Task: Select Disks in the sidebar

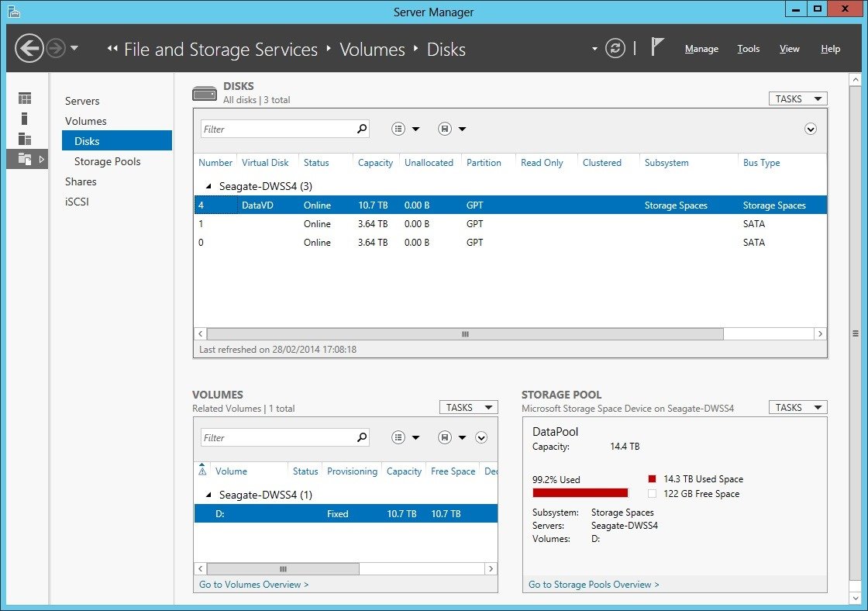Action: click(117, 140)
